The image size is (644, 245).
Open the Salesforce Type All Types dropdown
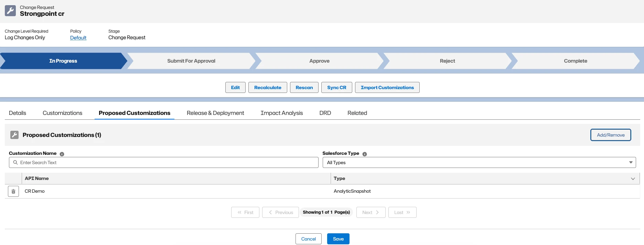pos(479,162)
